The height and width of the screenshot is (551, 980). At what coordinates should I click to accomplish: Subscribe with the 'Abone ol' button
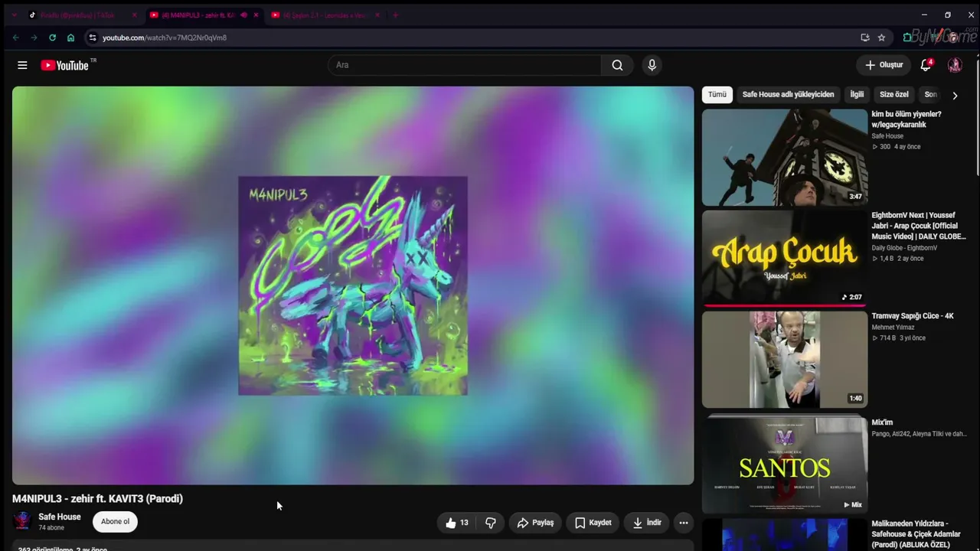point(115,522)
